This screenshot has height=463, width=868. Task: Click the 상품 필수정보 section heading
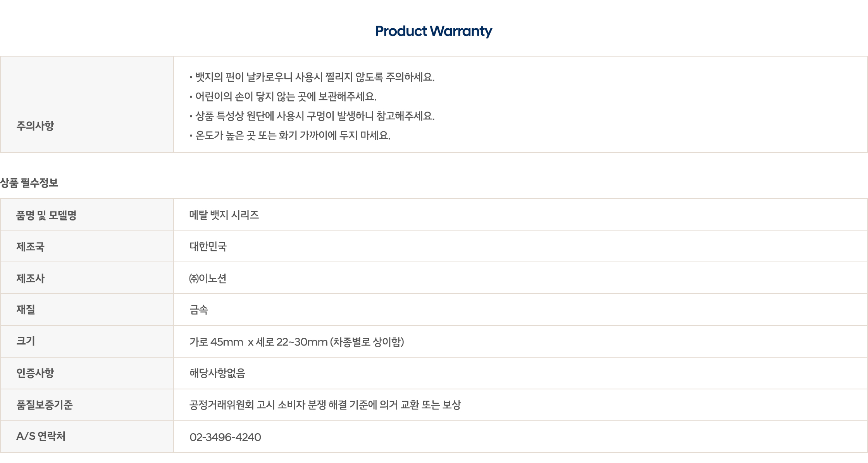tap(29, 183)
